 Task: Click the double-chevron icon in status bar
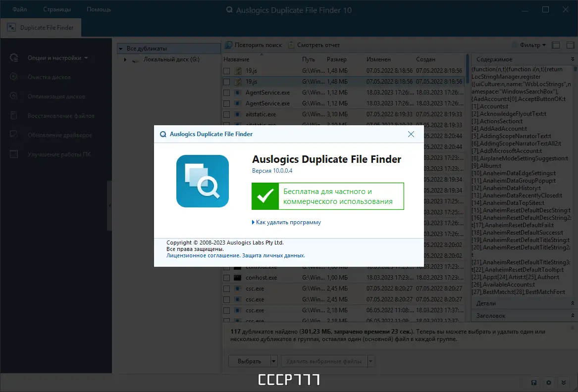563,383
